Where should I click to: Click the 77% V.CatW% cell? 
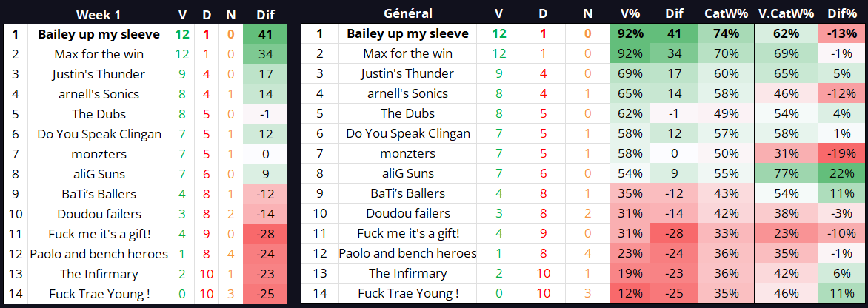coord(786,173)
